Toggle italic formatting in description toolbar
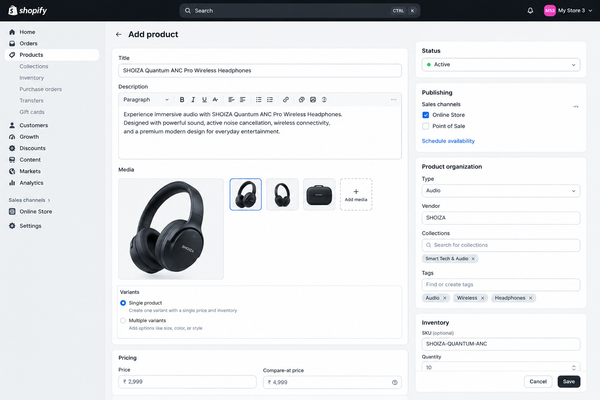This screenshot has height=400, width=600. (x=193, y=100)
